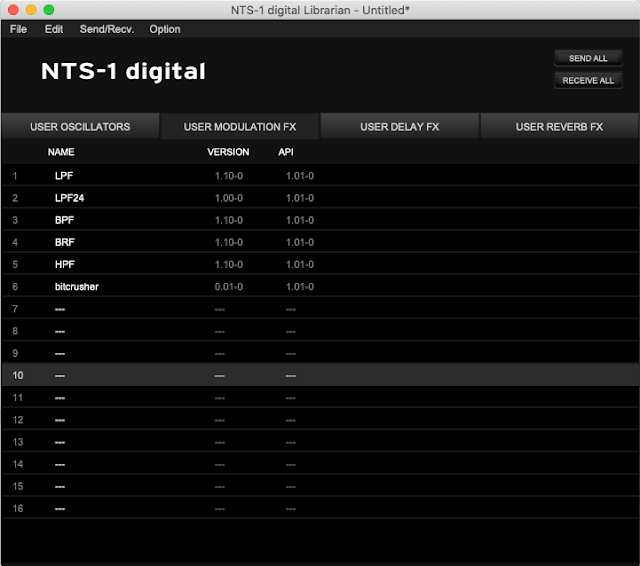640x566 pixels.
Task: Select empty slot 7
Action: 320,309
